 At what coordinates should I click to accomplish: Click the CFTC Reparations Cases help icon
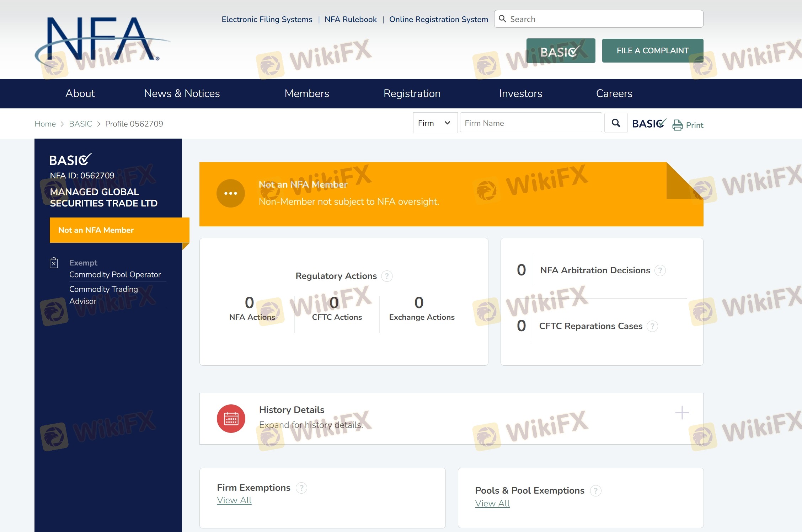click(x=652, y=326)
